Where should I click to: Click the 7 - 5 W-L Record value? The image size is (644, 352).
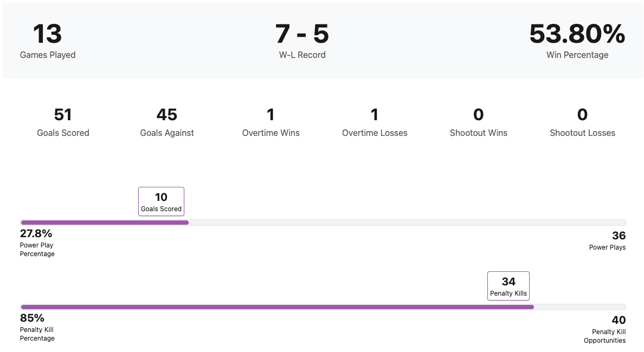tap(302, 34)
